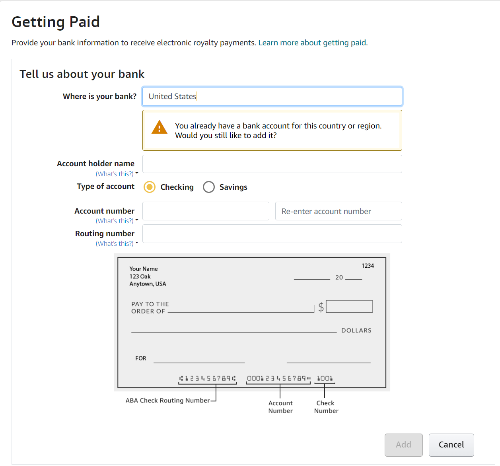
Task: Click the dollar amount box on the check
Action: point(349,306)
